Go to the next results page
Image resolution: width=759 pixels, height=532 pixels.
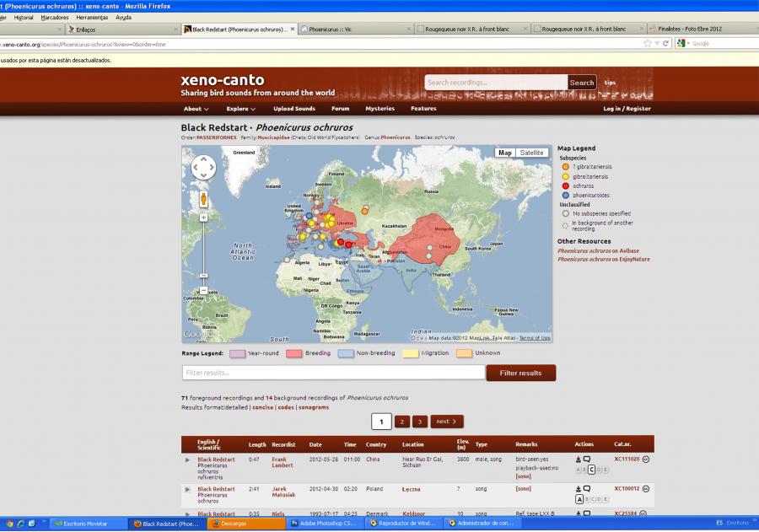point(447,422)
